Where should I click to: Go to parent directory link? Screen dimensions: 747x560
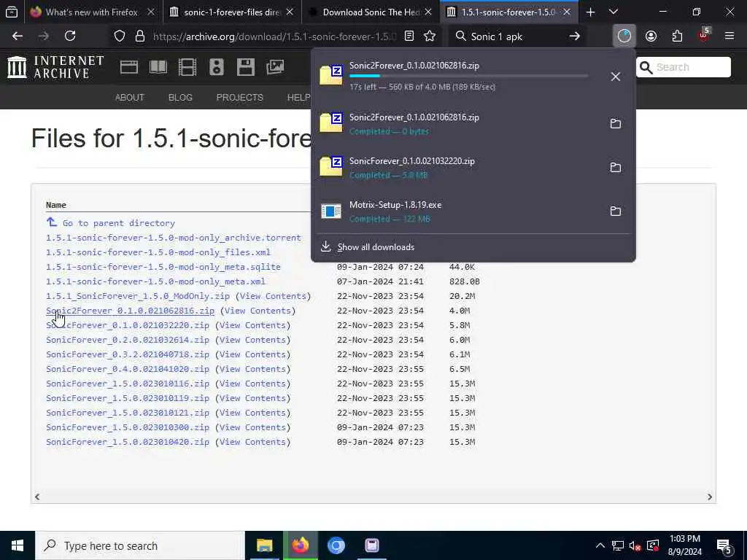(x=119, y=223)
